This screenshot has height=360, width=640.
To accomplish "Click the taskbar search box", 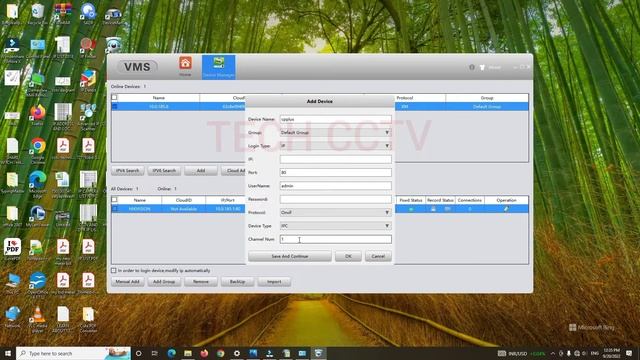I will [73, 353].
